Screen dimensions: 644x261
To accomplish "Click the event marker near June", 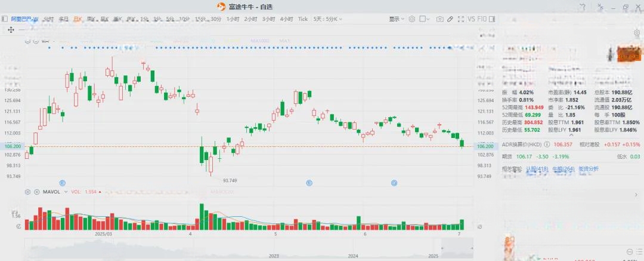I will click(x=394, y=183).
